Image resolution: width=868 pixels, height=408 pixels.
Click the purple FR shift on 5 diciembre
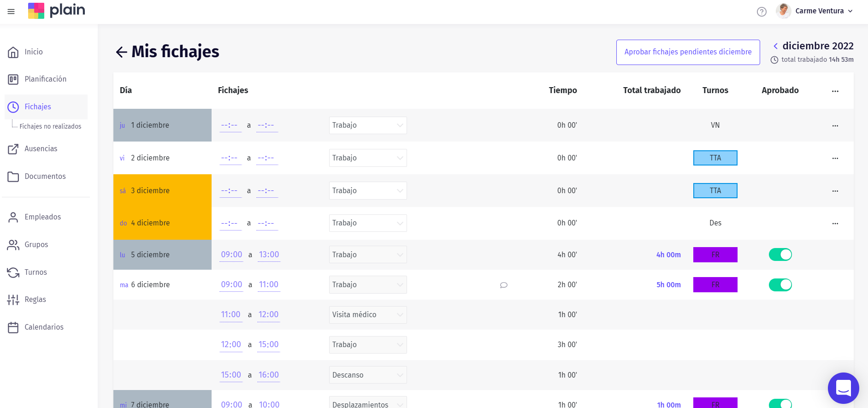[715, 254]
